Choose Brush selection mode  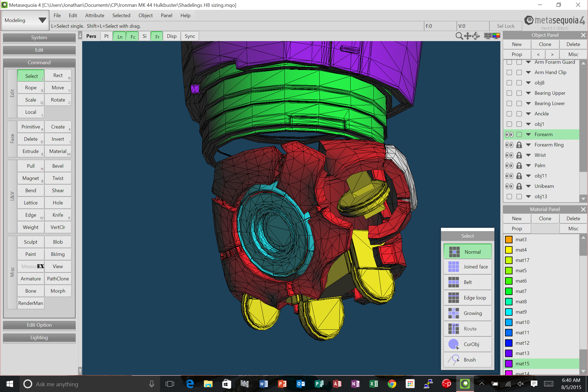point(467,360)
